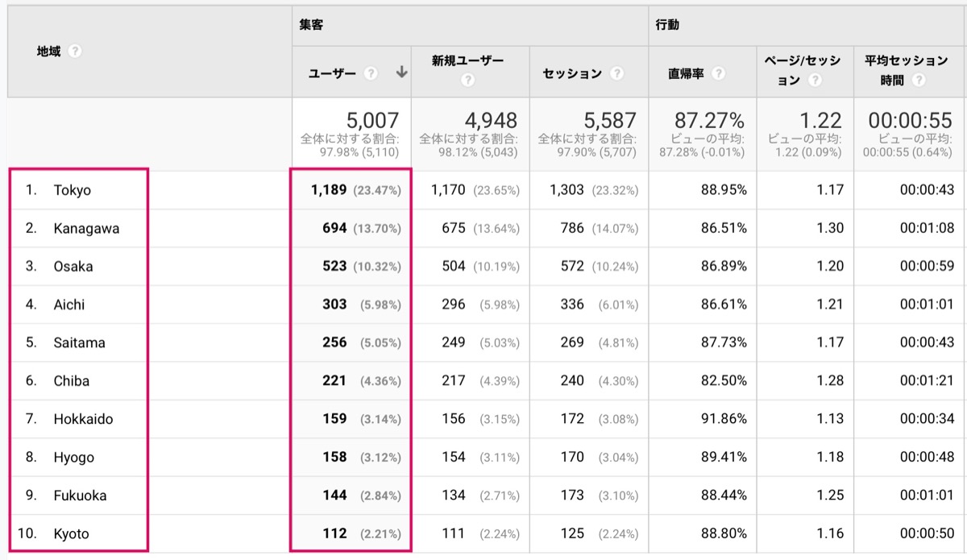Viewport: 967px width, 560px height.
Task: Click Fukuoka's new users value 134
Action: point(454,496)
